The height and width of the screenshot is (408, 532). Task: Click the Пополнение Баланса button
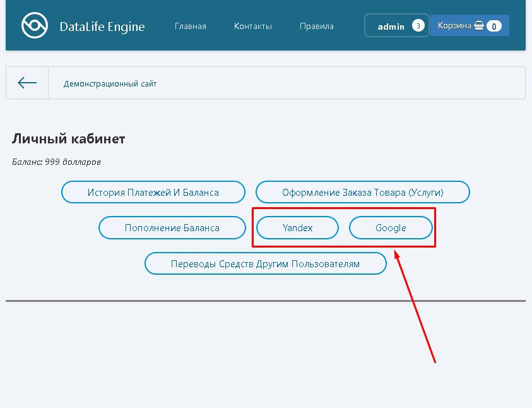pyautogui.click(x=172, y=227)
